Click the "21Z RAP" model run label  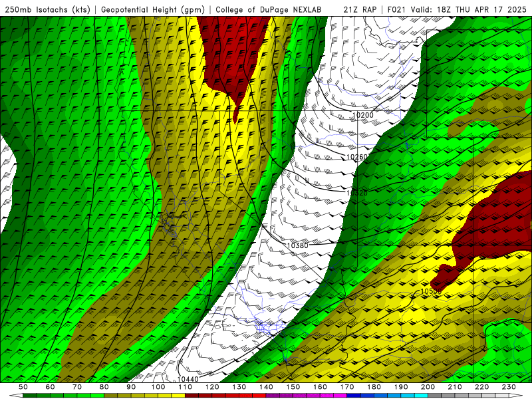(360, 9)
